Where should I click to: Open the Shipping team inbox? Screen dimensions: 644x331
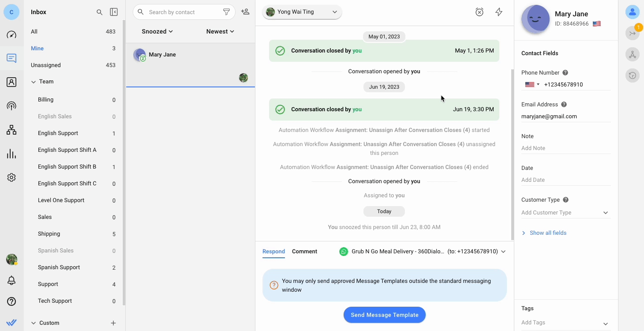click(x=73, y=234)
